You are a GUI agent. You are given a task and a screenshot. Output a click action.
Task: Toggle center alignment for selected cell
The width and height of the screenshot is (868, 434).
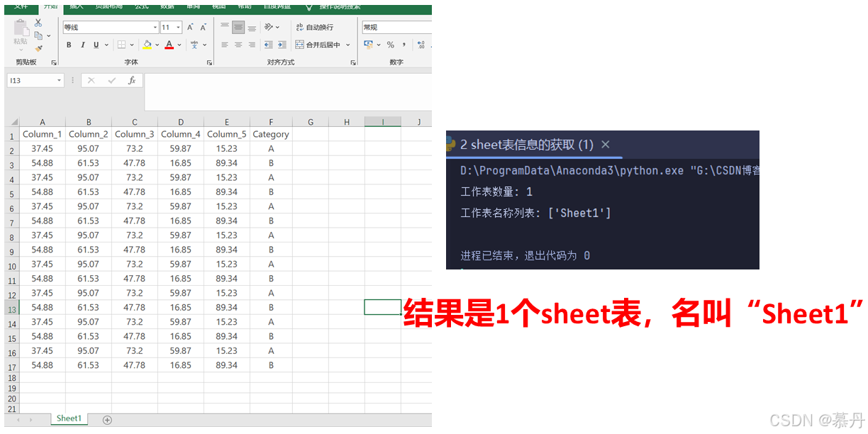point(238,44)
